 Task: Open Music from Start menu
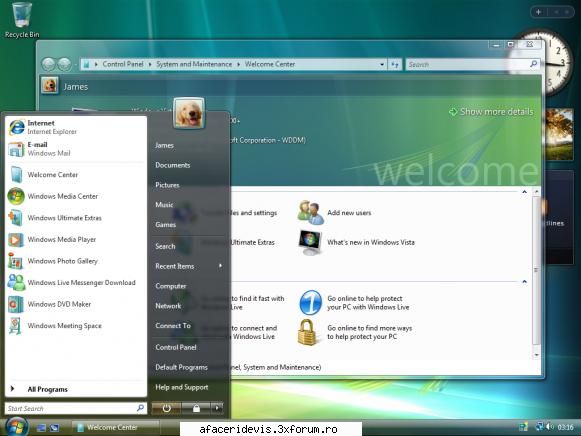point(165,204)
